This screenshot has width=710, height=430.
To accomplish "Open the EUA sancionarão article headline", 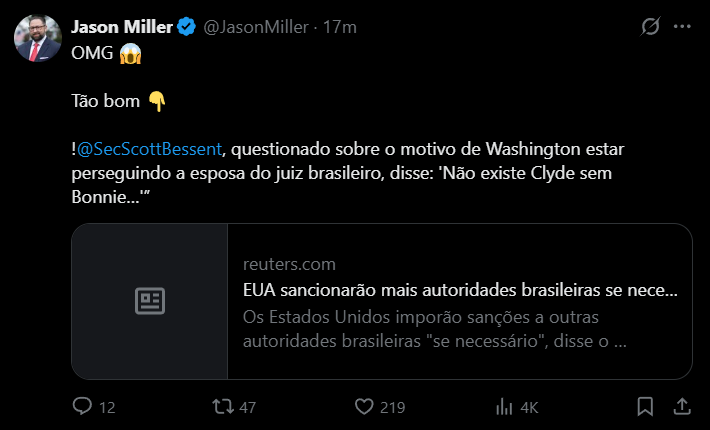I will pyautogui.click(x=460, y=291).
